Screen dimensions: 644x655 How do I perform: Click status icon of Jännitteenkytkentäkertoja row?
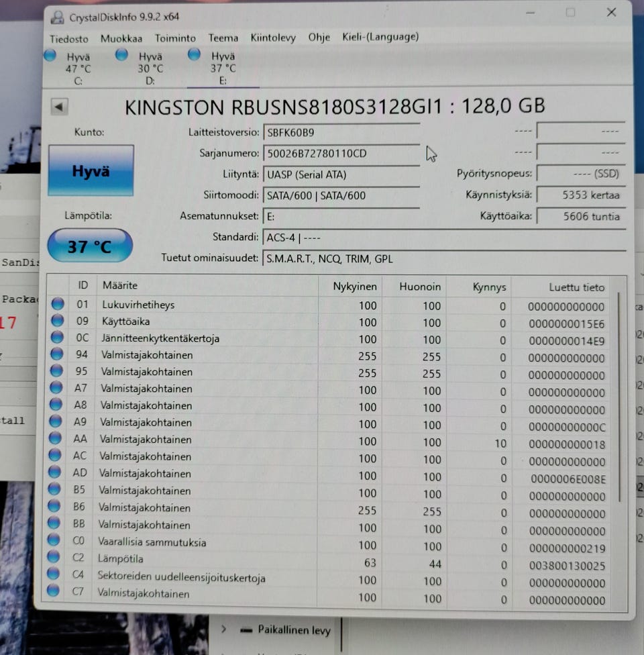point(57,337)
